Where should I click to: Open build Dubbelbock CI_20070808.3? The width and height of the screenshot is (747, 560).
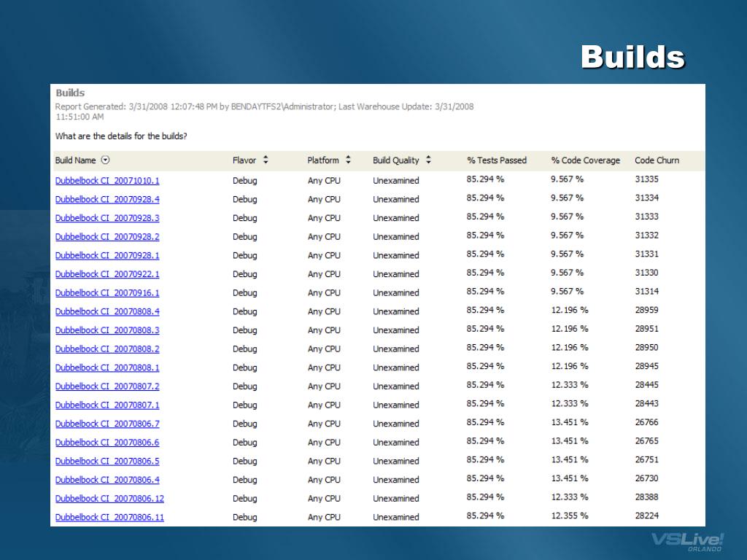(x=107, y=330)
